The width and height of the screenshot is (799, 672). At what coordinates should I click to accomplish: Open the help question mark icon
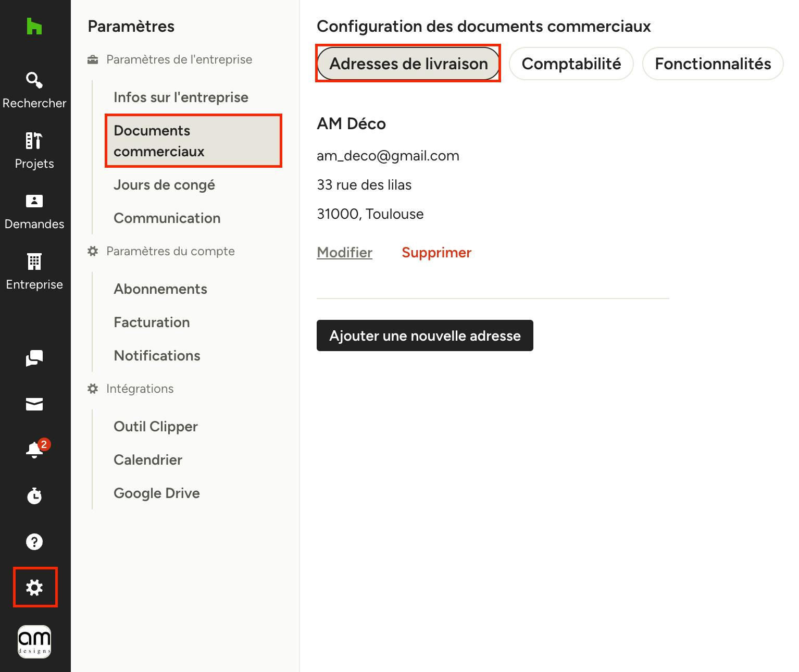34,542
